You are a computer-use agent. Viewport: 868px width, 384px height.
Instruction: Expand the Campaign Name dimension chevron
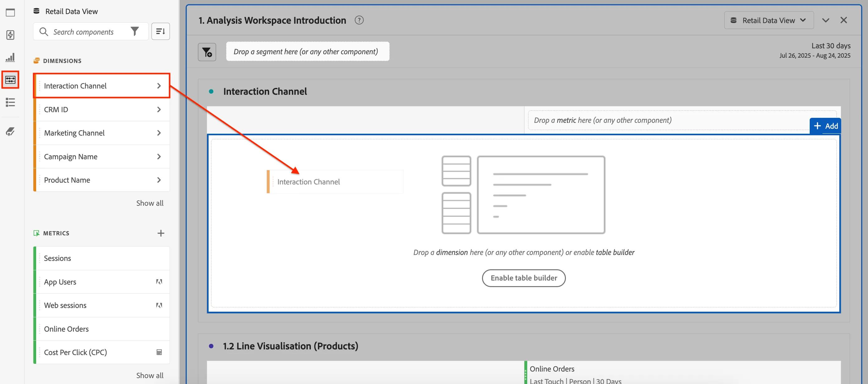(159, 157)
